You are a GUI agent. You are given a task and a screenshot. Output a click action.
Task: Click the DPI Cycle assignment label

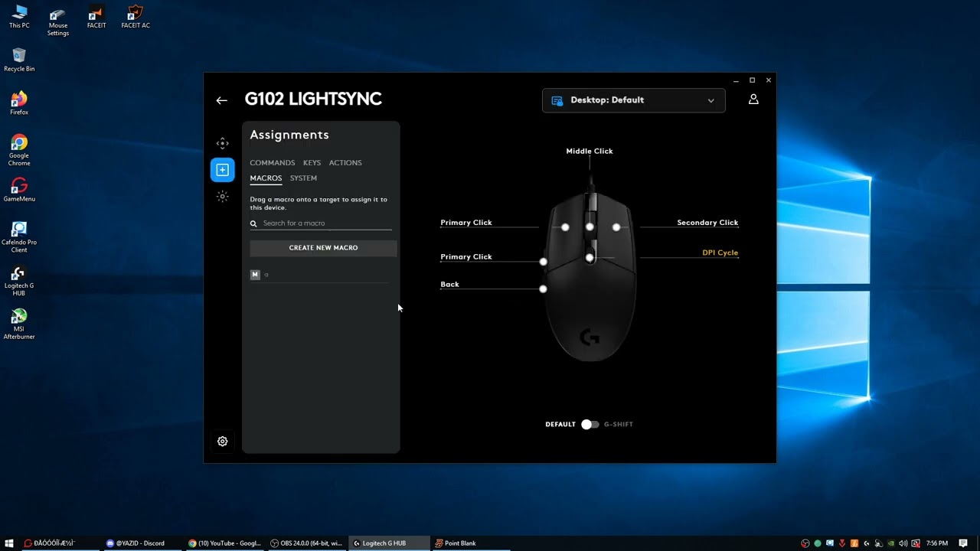pyautogui.click(x=720, y=253)
